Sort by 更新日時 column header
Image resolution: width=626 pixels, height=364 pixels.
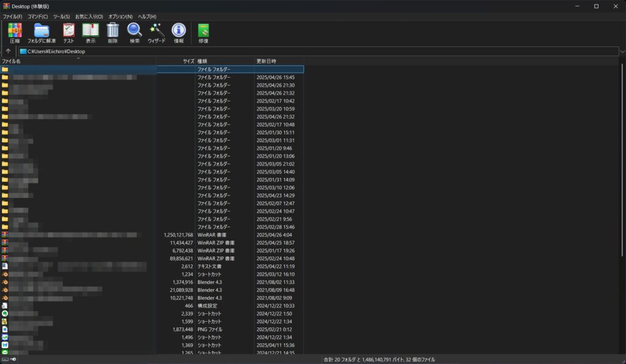coord(279,61)
